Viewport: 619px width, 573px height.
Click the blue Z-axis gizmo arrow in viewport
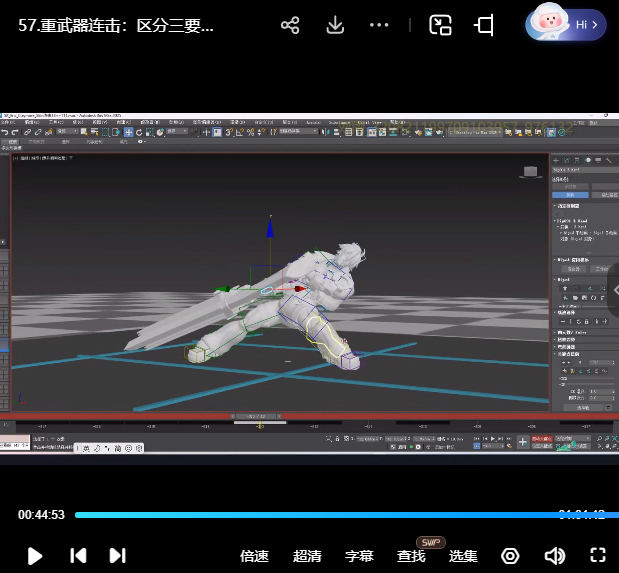pyautogui.click(x=270, y=227)
